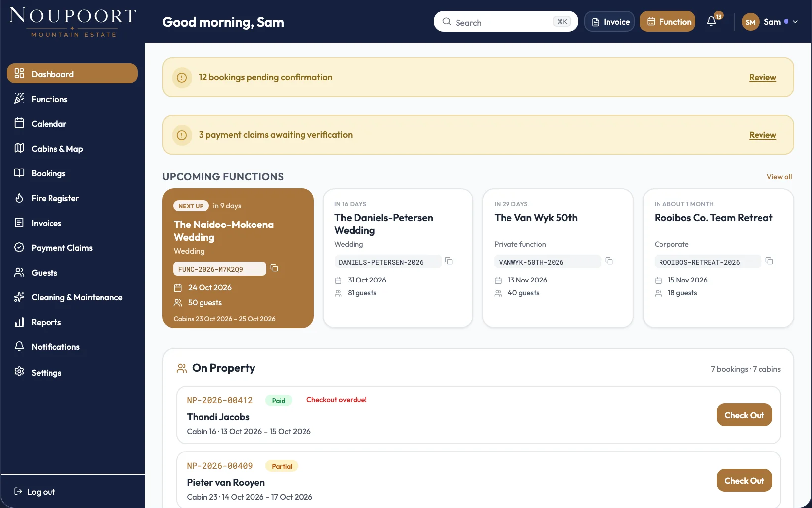Click the Cabins & Map icon

click(19, 148)
